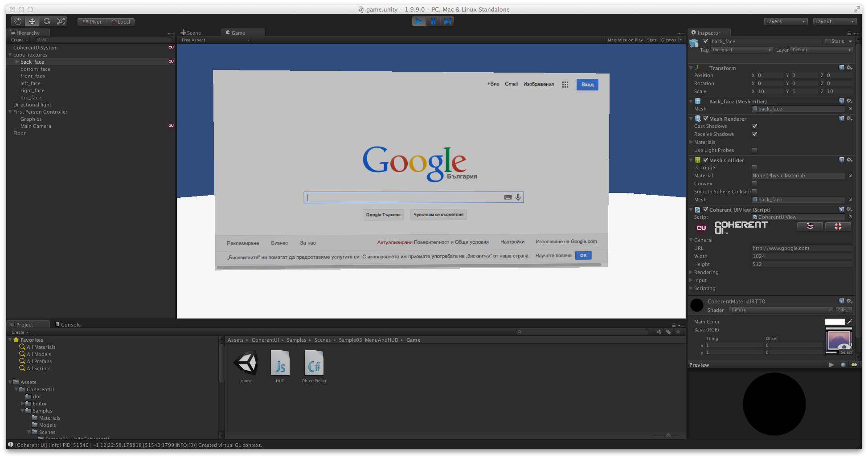Select the Move tool in toolbar

32,21
